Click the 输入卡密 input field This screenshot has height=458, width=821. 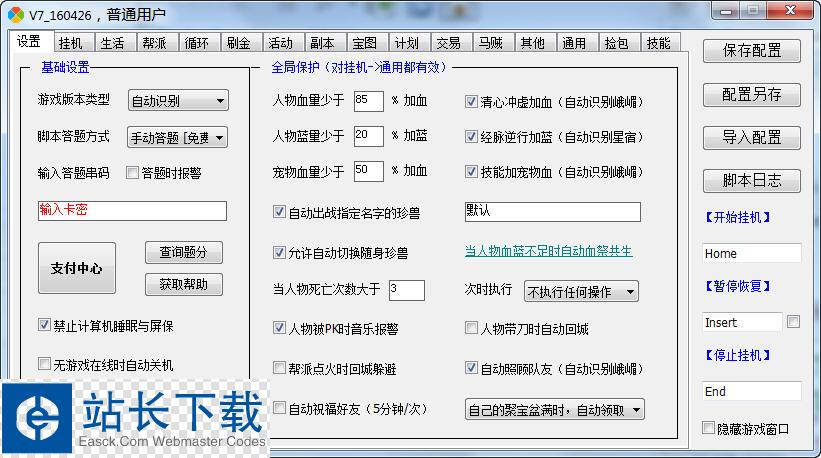[132, 210]
